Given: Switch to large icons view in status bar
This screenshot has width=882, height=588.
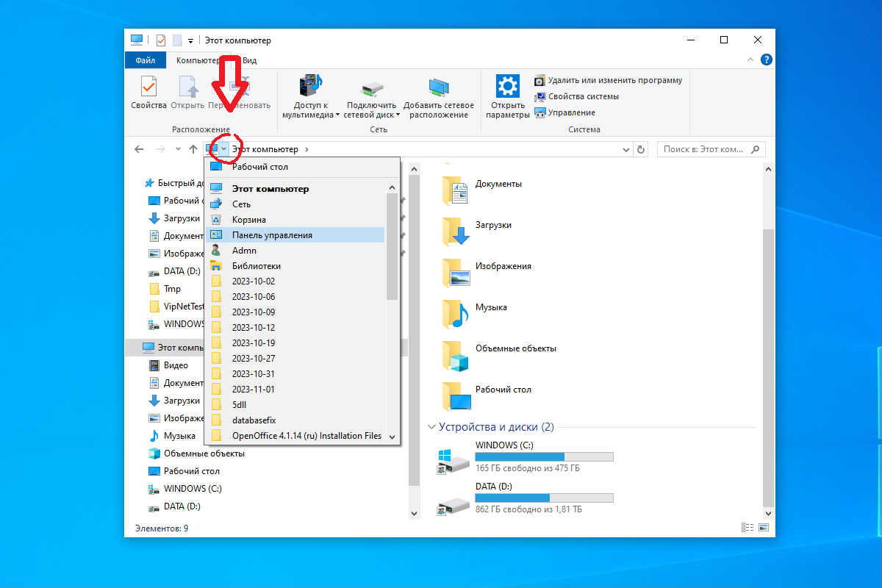Looking at the screenshot, I should tap(764, 528).
